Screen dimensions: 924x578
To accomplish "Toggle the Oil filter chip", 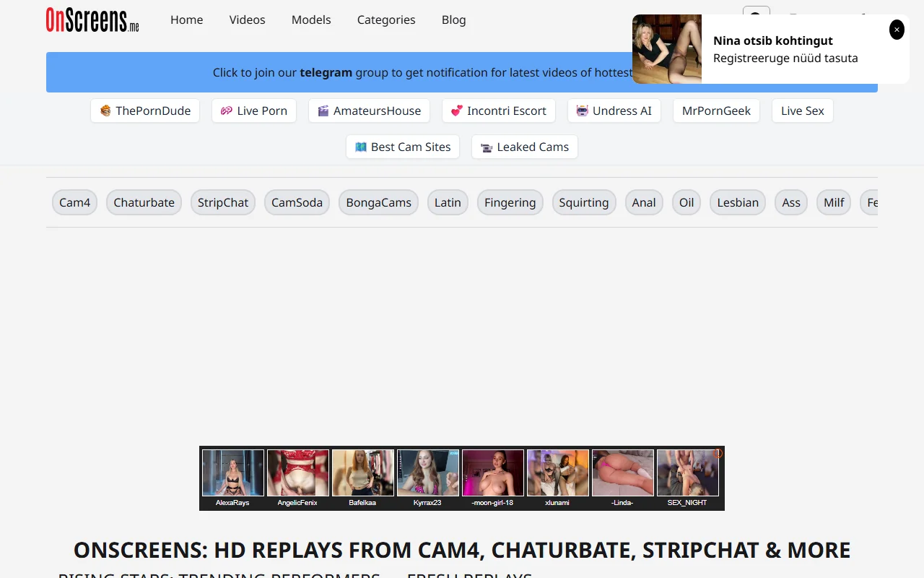I will 686,202.
